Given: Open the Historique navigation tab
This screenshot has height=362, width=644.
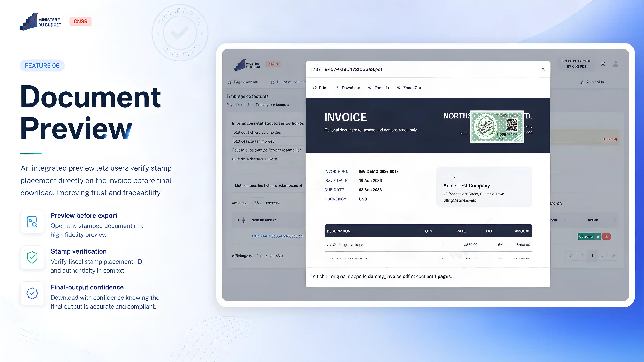Looking at the screenshot, I should [288, 82].
